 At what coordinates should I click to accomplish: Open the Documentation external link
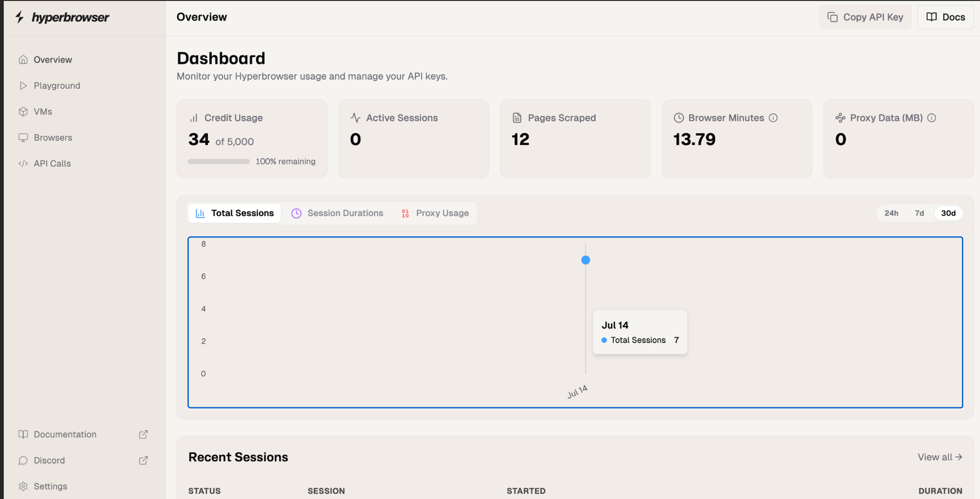[84, 434]
